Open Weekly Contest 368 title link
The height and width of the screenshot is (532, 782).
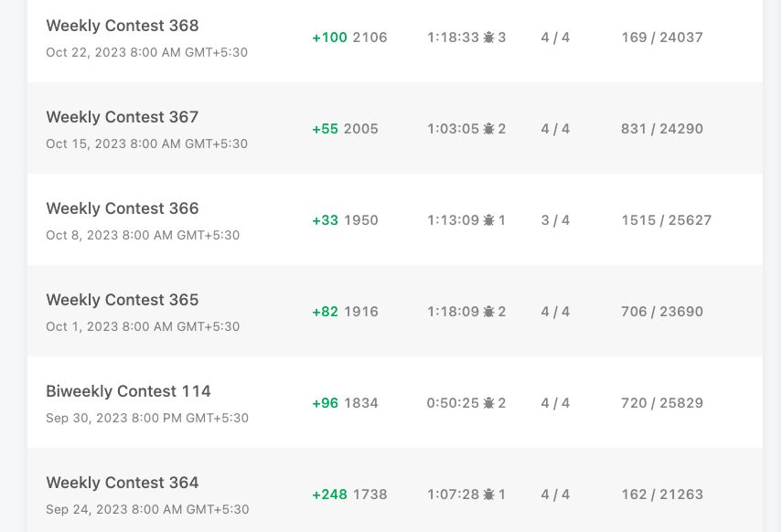click(x=123, y=26)
